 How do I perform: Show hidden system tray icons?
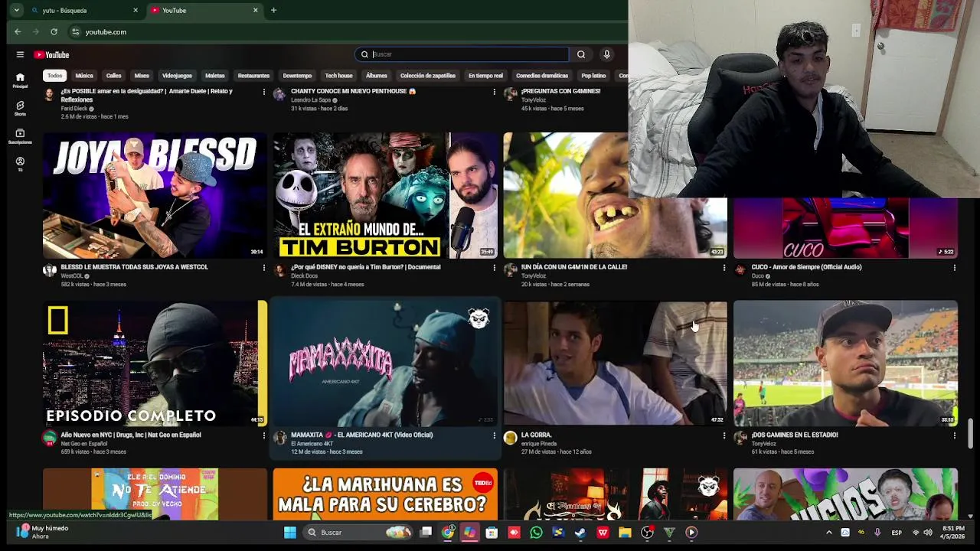pos(828,532)
